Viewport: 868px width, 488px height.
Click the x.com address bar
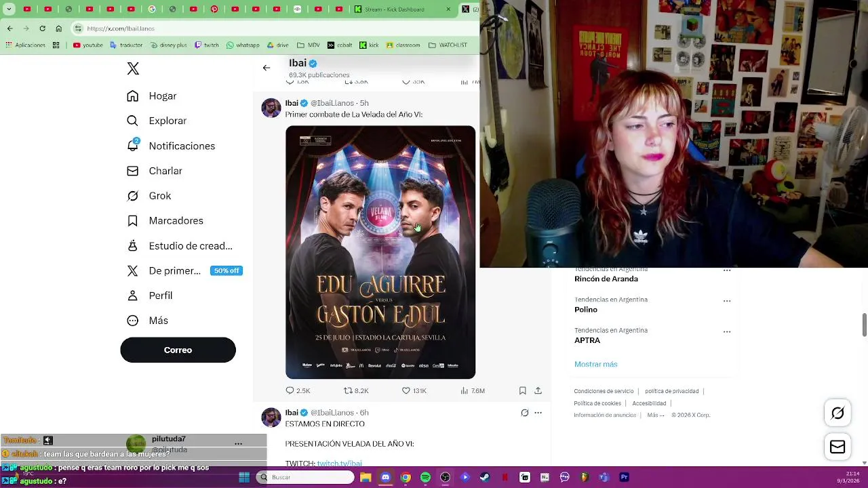point(275,28)
